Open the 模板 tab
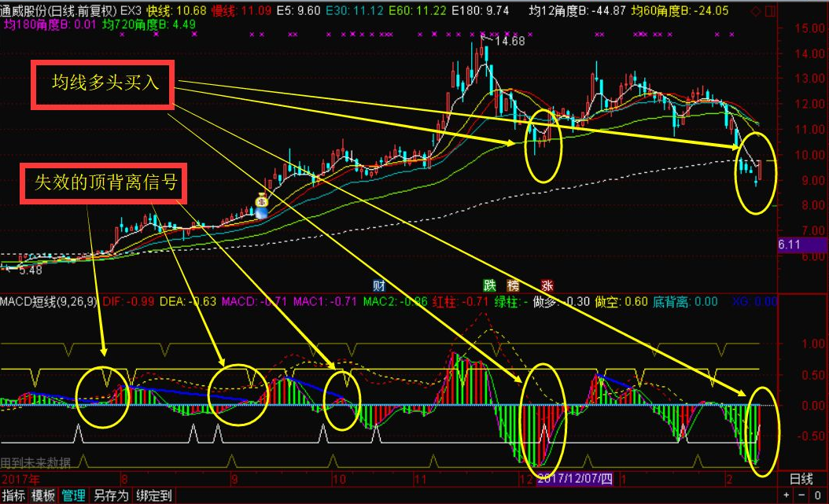829x504 pixels. tap(42, 495)
